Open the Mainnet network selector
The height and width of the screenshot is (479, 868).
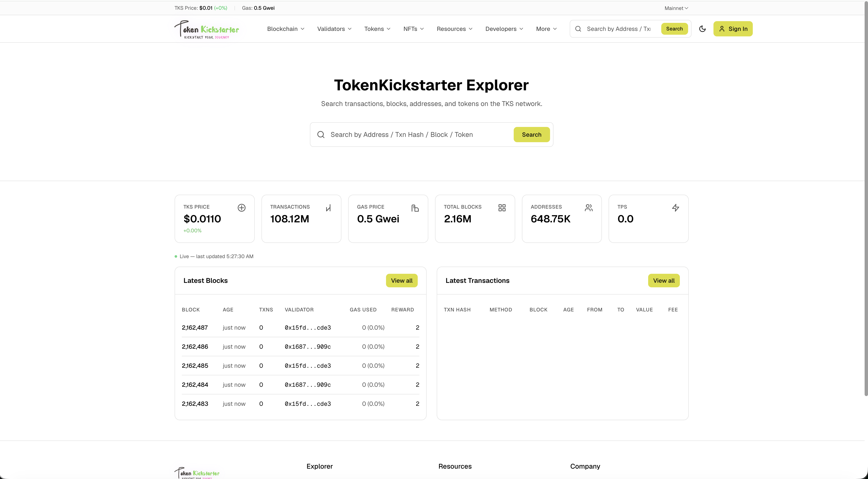coord(676,8)
